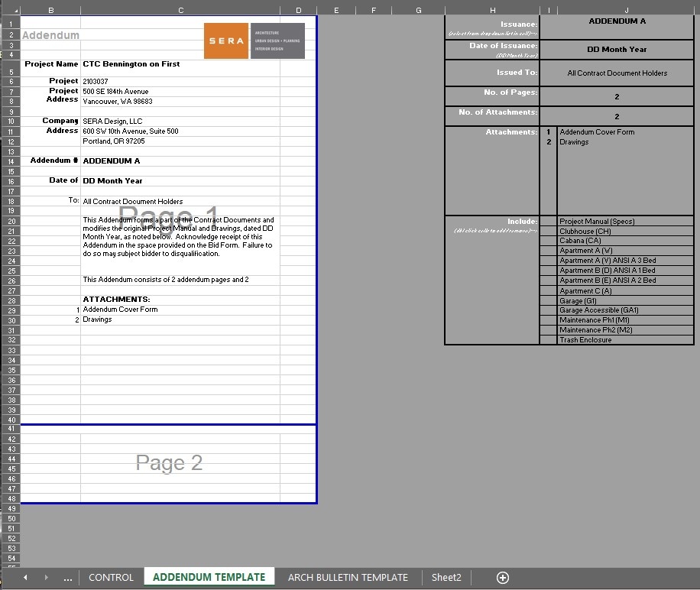This screenshot has width=700, height=590.
Task: Select the project number cell '2103037'
Action: click(180, 81)
